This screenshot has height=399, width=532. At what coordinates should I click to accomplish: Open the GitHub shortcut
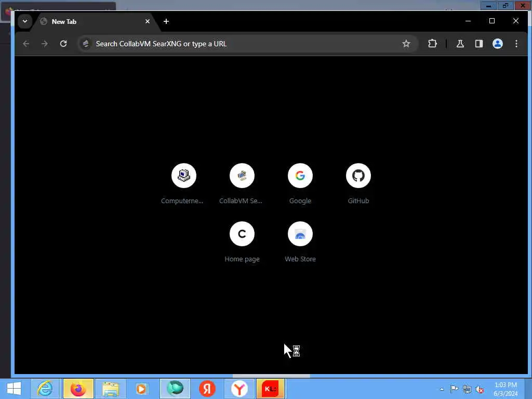point(358,183)
